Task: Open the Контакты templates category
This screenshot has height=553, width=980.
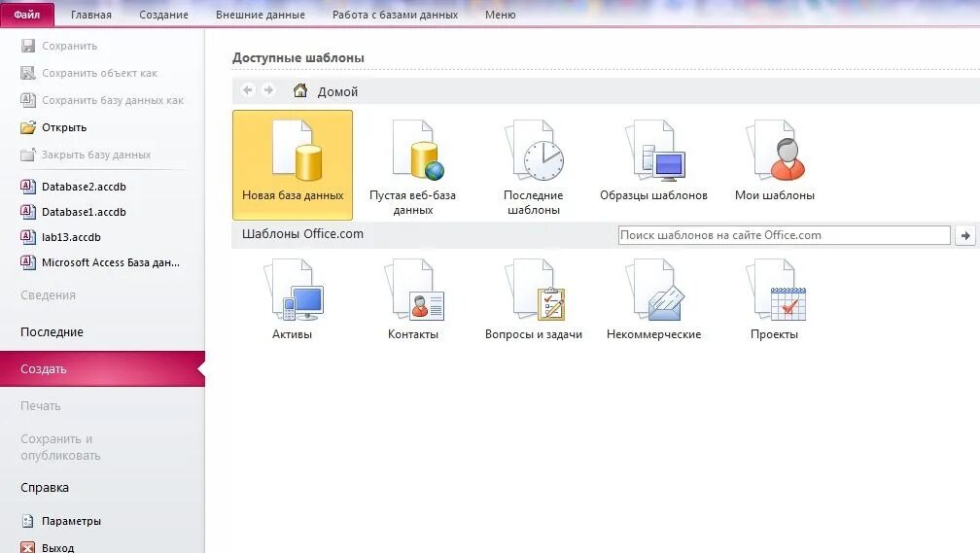Action: pyautogui.click(x=412, y=298)
